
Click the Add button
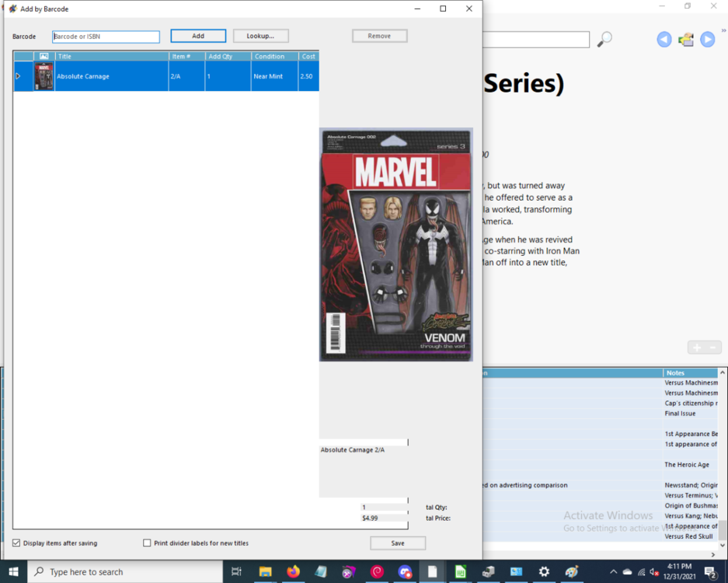click(198, 37)
